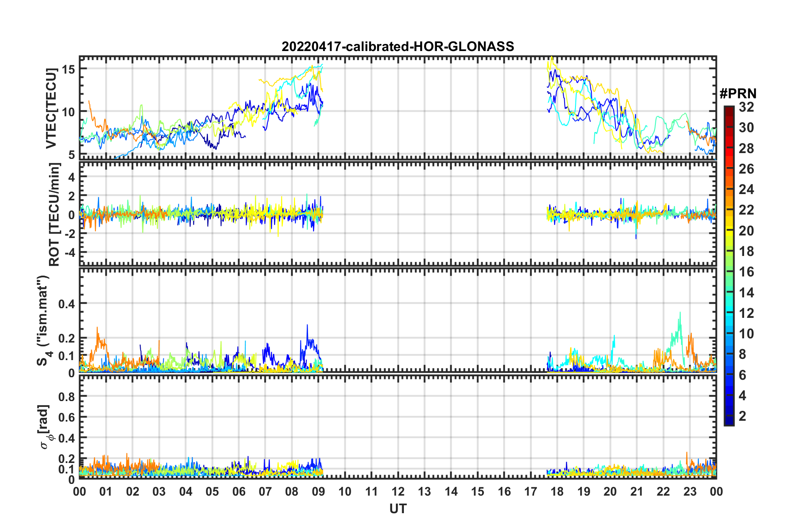Click x-axis tick label 18
Screen dimensions: 796x532
coord(557,491)
